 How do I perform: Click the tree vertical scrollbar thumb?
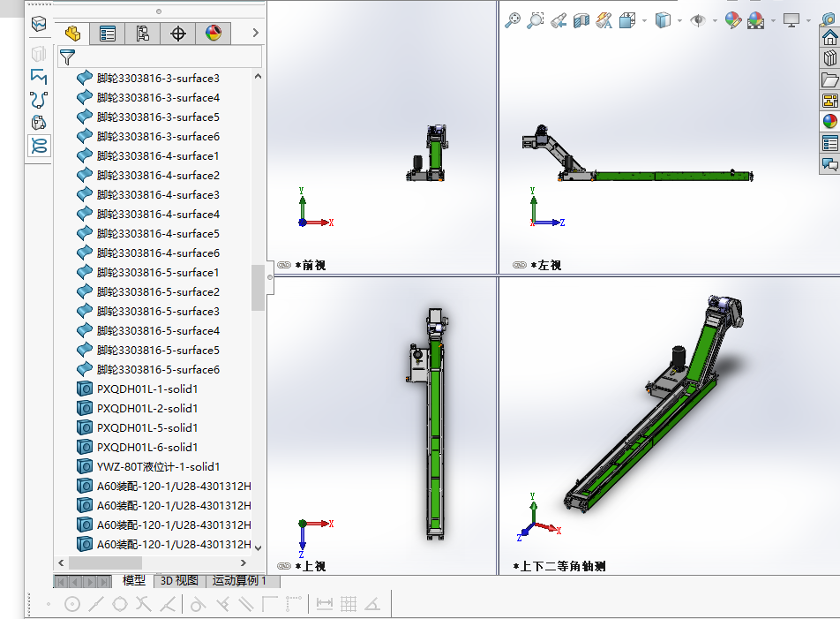[x=258, y=288]
